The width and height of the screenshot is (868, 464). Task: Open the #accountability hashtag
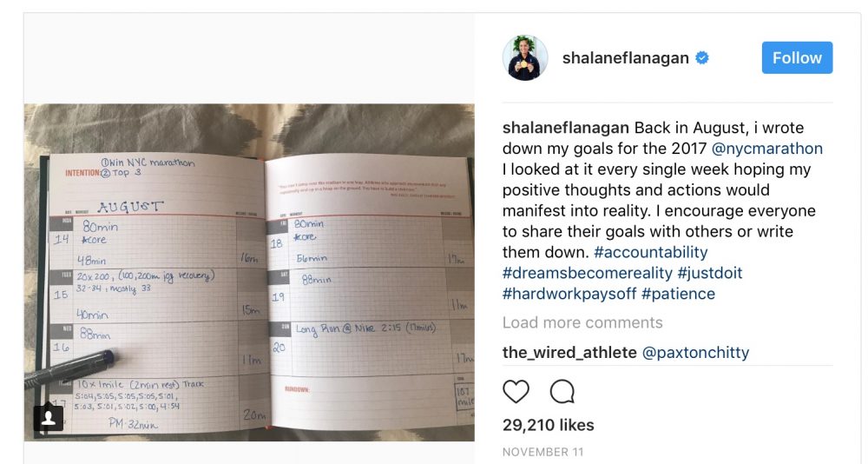point(650,252)
